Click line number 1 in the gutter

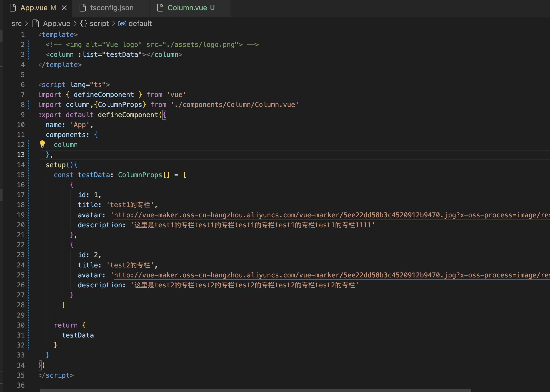[x=23, y=35]
